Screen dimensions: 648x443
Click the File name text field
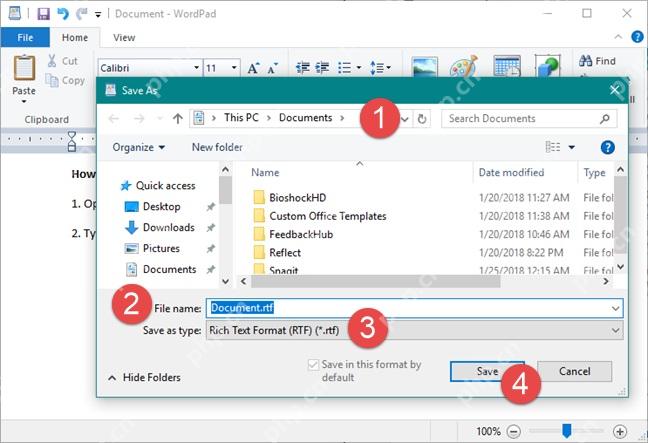(x=414, y=308)
